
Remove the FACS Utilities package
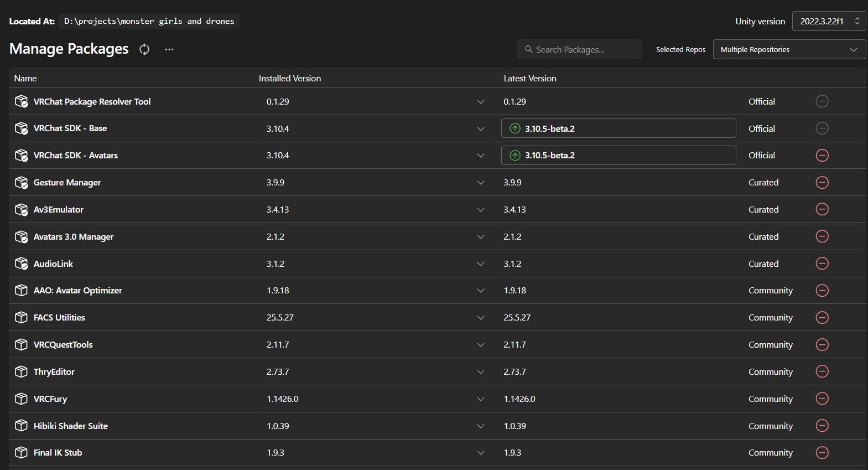822,318
